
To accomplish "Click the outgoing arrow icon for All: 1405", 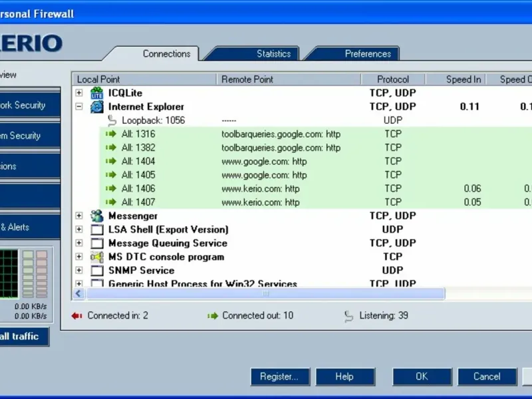I will [x=111, y=175].
